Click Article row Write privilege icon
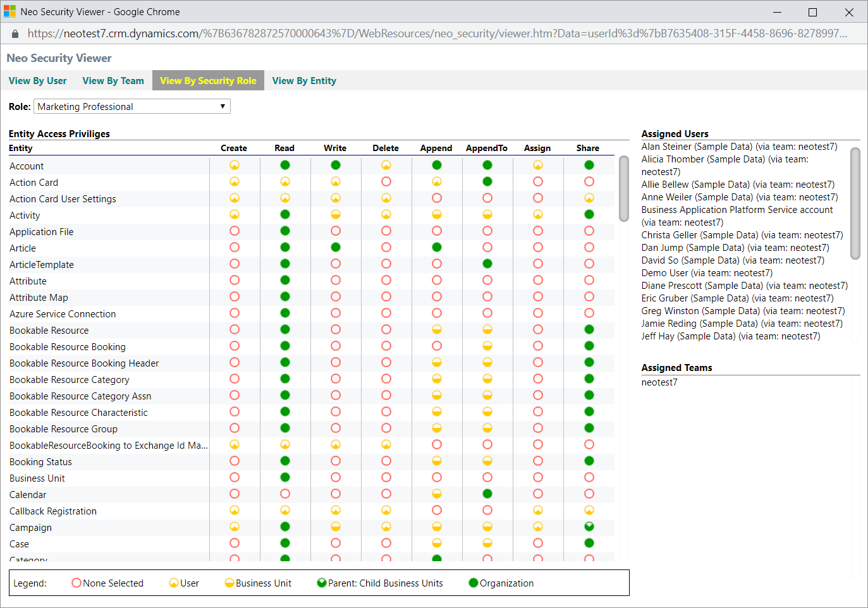 click(336, 247)
